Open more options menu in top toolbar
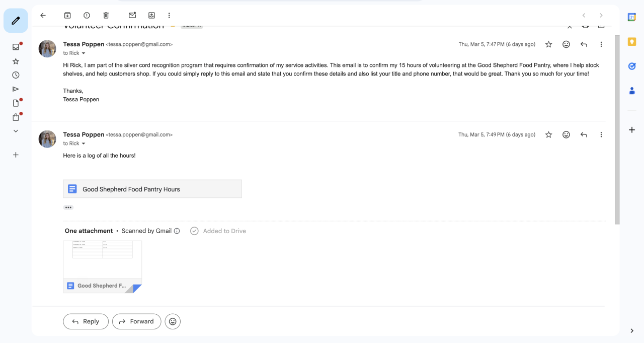This screenshot has height=343, width=644. point(169,16)
